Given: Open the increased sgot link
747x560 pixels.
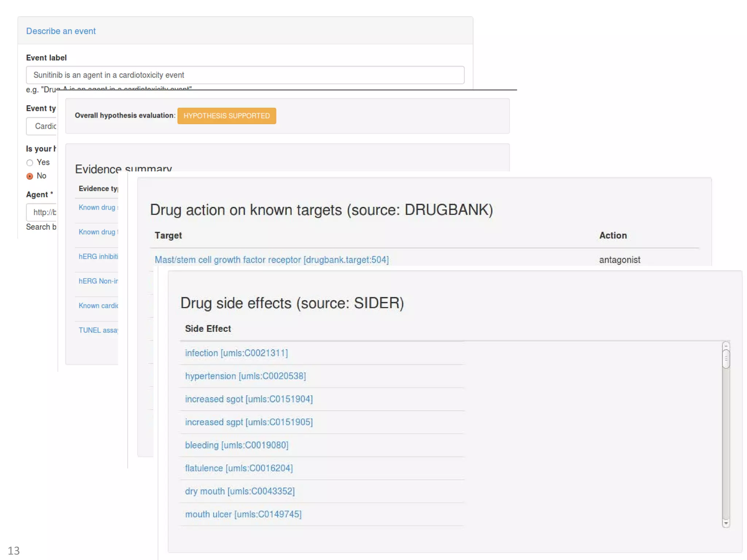Looking at the screenshot, I should click(249, 399).
